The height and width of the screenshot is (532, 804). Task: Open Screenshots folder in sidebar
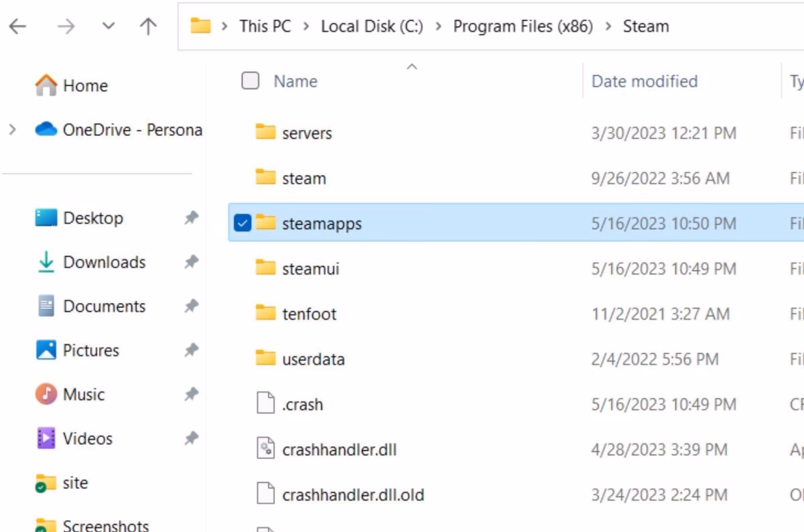[x=106, y=525]
